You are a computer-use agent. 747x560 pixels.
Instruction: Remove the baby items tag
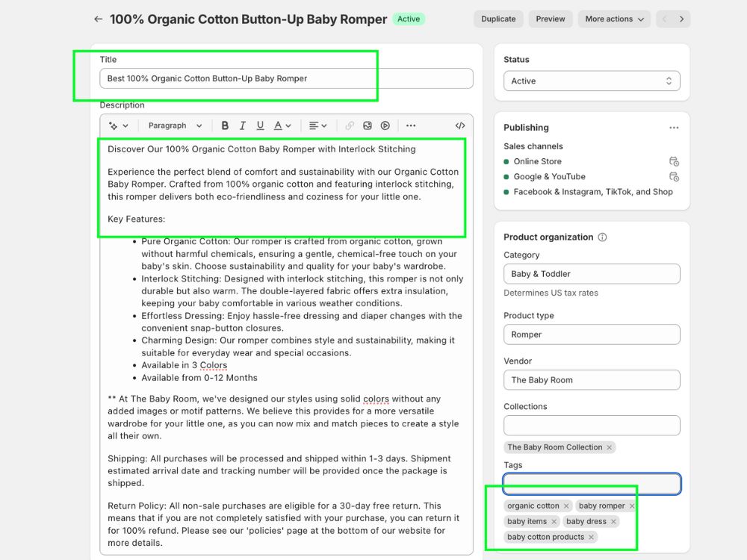pyautogui.click(x=554, y=522)
